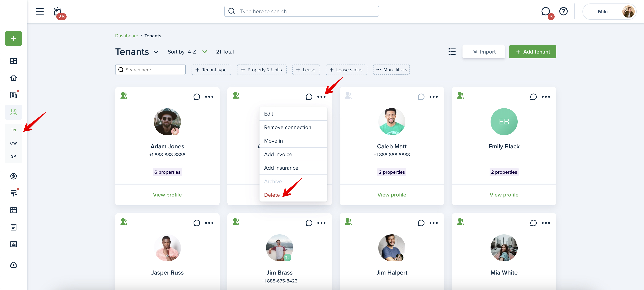
Task: Choose Add invoice in the context menu
Action: [293, 154]
